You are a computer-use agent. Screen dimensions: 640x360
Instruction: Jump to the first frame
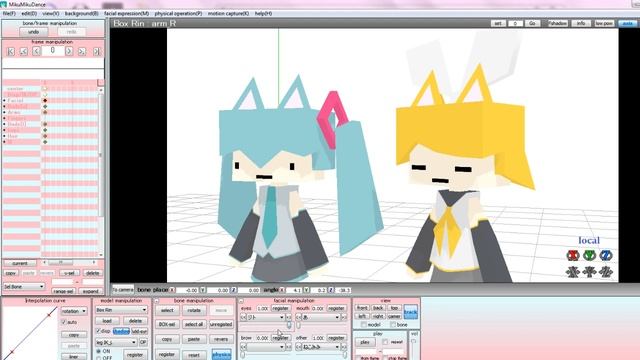click(11, 51)
